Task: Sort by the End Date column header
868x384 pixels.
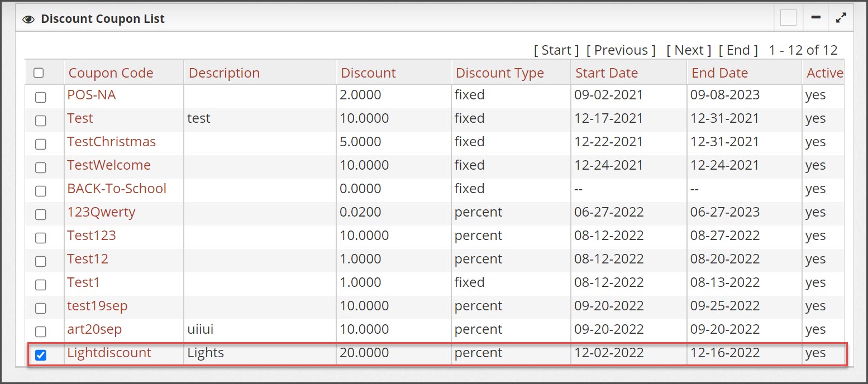Action: tap(719, 73)
